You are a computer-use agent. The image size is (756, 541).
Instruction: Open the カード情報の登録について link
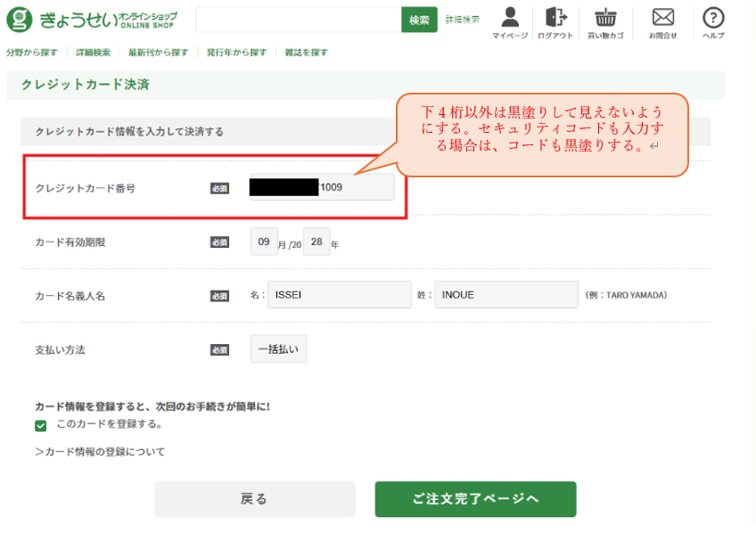[100, 452]
